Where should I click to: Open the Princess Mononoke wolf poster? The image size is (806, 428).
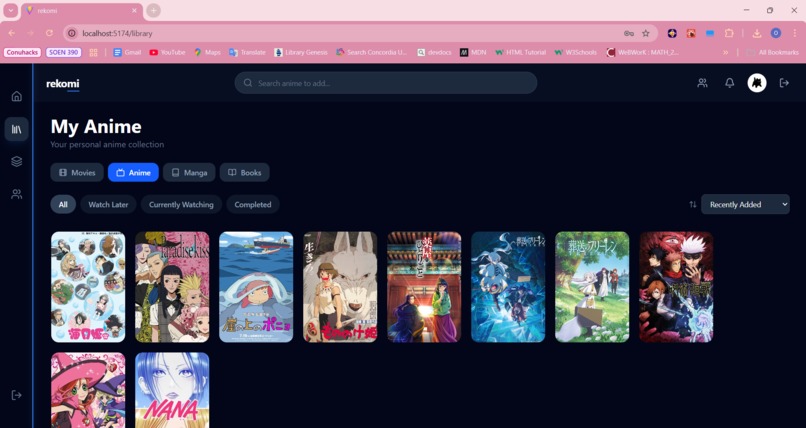(x=340, y=287)
